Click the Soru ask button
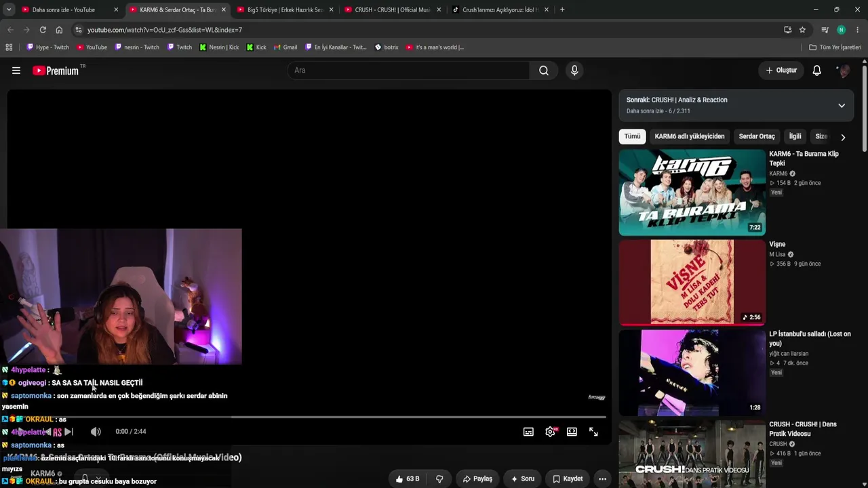Viewport: 868px width, 488px height. pyautogui.click(x=523, y=479)
